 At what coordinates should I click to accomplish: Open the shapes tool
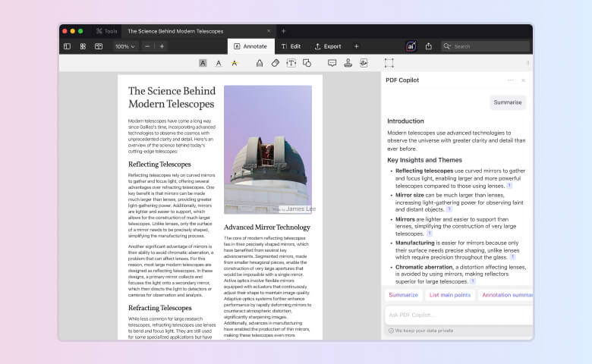307,63
